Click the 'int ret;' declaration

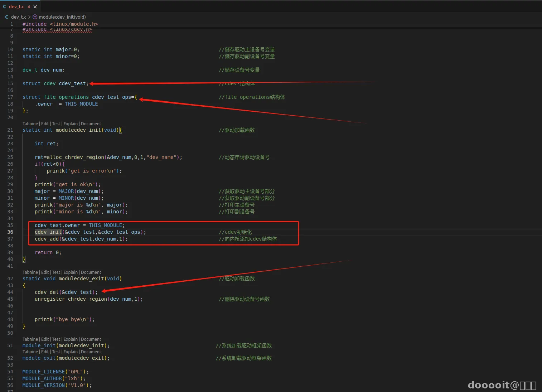(x=47, y=144)
